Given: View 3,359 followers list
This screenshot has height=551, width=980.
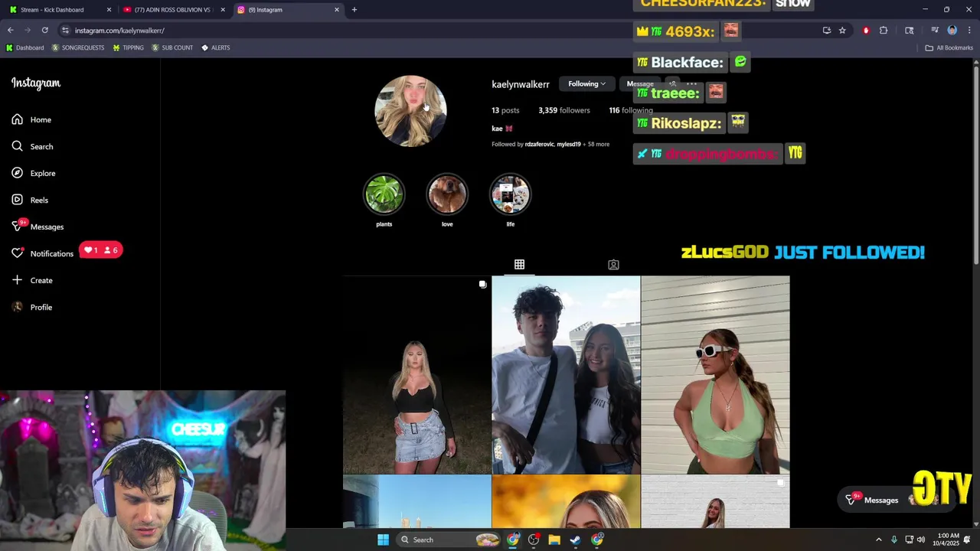Looking at the screenshot, I should pos(564,110).
